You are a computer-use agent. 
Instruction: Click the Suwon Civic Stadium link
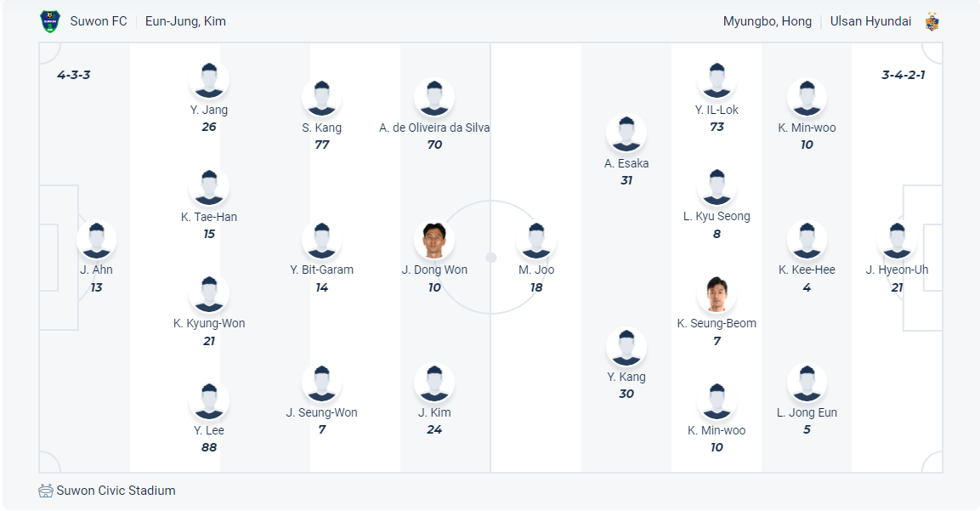116,491
